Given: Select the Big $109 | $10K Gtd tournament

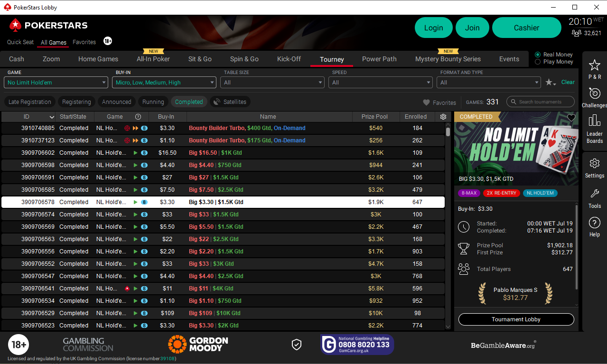Looking at the screenshot, I should tap(223, 313).
